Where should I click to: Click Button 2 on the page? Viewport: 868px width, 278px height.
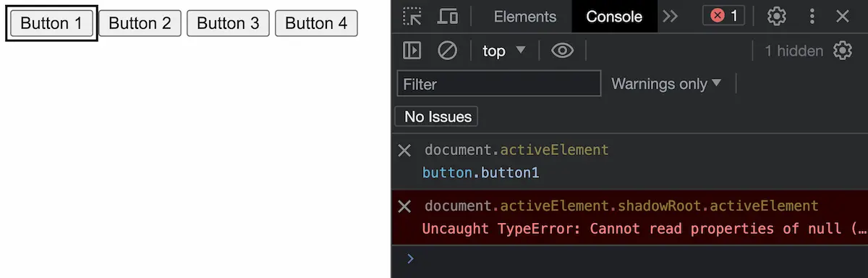140,24
